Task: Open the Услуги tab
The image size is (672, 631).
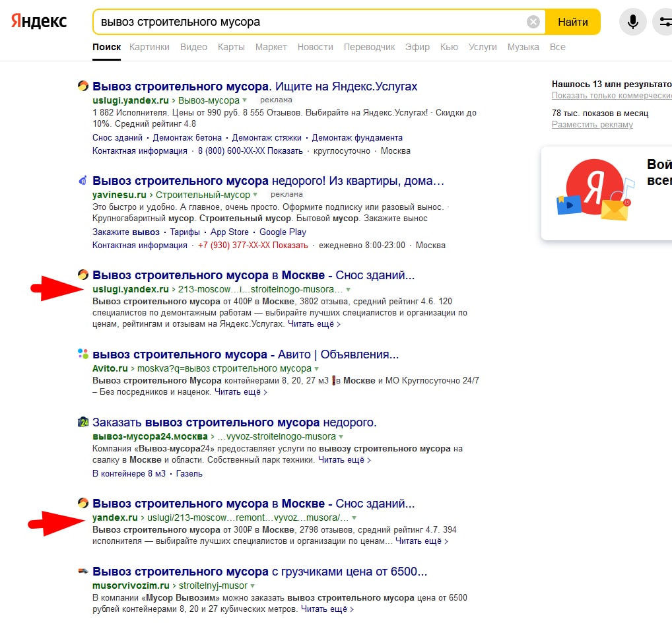Action: [483, 47]
